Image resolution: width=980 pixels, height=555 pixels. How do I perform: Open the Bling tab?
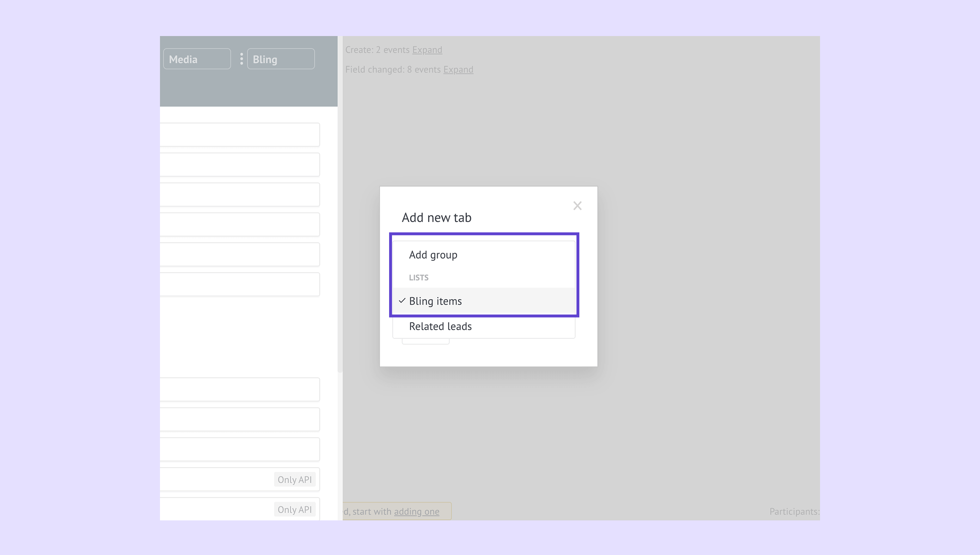click(280, 59)
